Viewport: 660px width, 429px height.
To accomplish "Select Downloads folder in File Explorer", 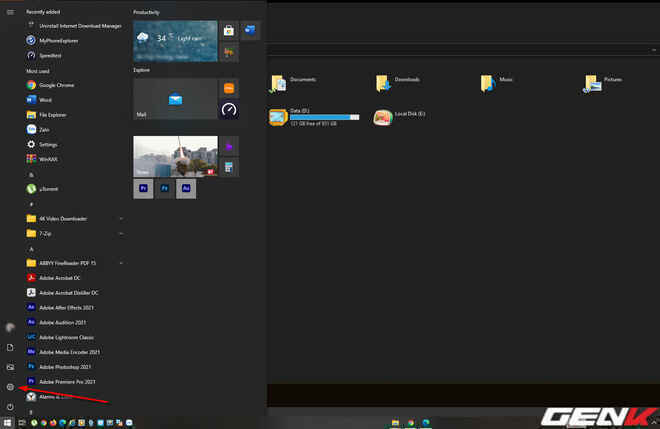I will [x=398, y=83].
